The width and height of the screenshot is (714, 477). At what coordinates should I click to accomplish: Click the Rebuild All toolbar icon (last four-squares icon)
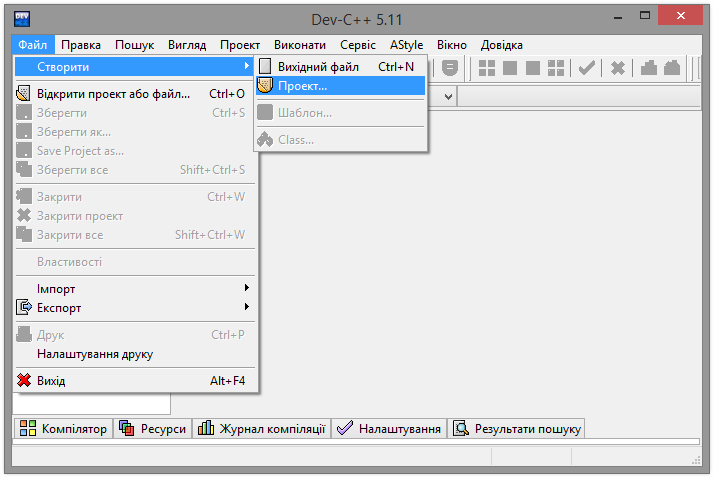click(x=557, y=68)
